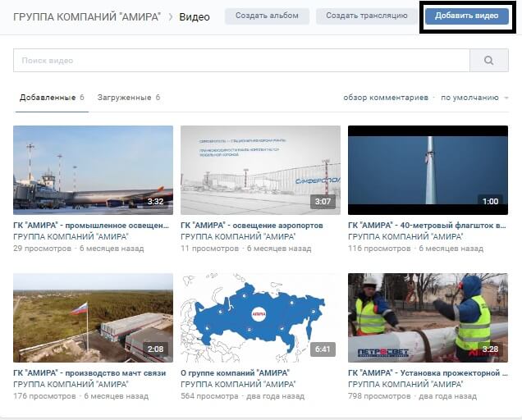Click the Создать трансляцию button
Screen dimensions: 522x420
coord(367,16)
